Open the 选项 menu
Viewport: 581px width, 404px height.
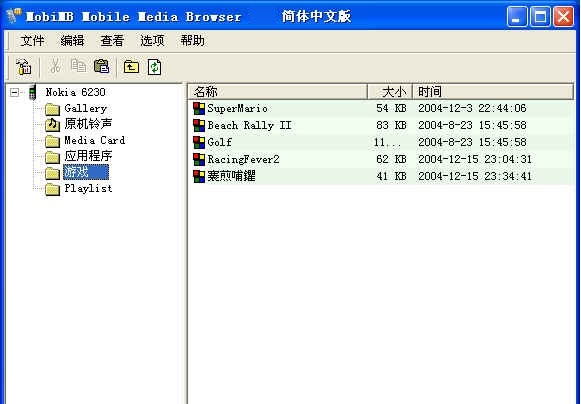152,41
